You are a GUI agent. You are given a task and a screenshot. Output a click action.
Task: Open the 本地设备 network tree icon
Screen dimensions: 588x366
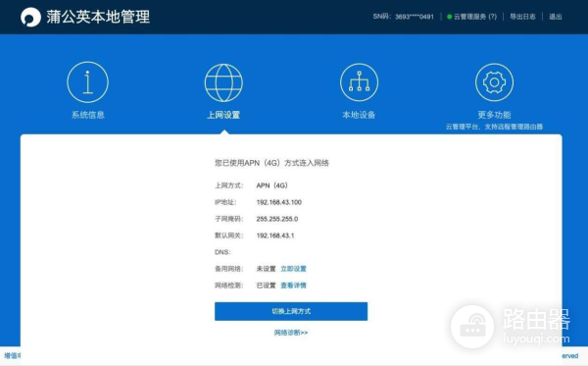click(x=359, y=82)
